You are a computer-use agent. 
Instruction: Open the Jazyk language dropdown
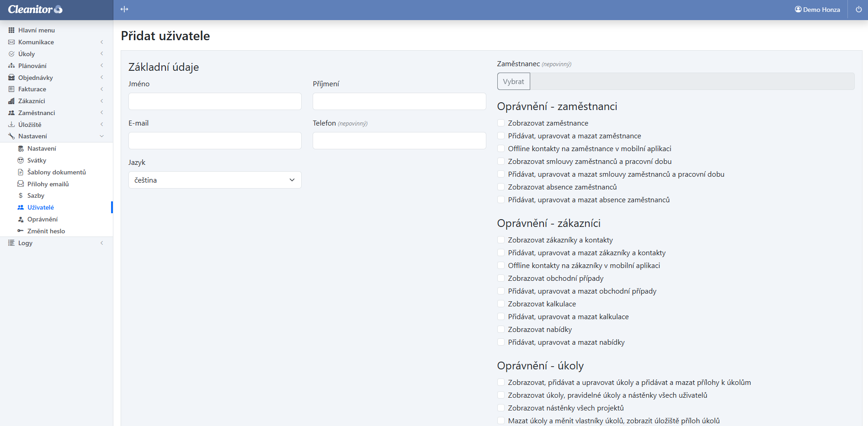point(215,180)
